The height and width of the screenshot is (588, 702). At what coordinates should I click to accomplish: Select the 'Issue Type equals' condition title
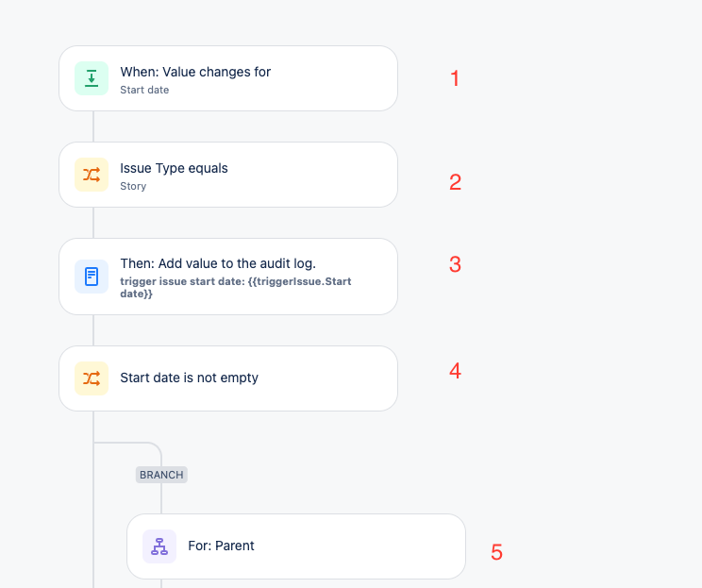(x=174, y=168)
